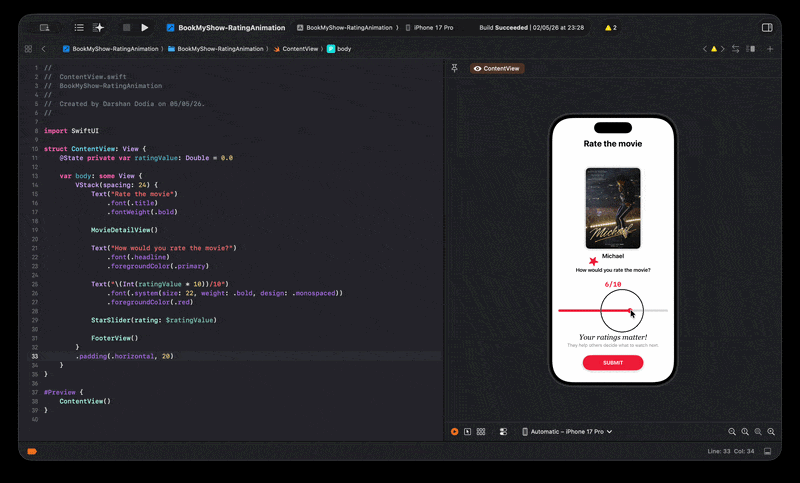This screenshot has width=800, height=483.
Task: Click the Michael movie poster
Action: pyautogui.click(x=613, y=208)
